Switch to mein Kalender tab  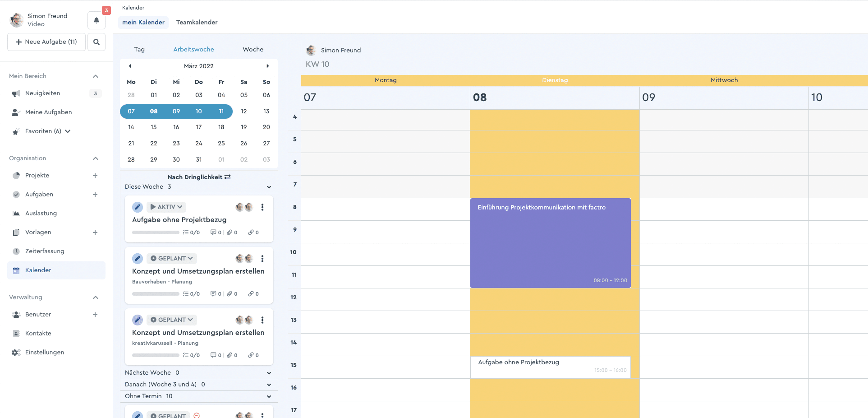pos(143,22)
